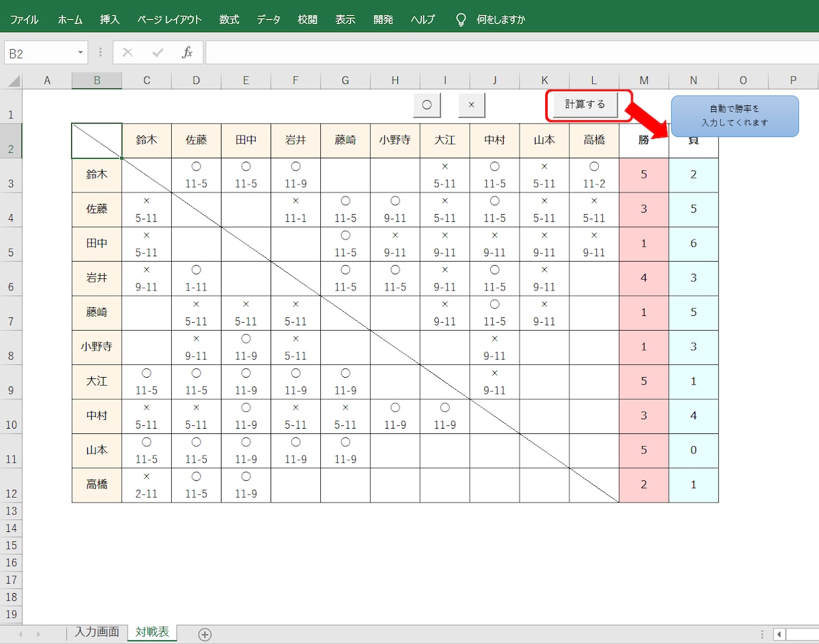Viewport: 819px width, 644px height.
Task: Open the ホーム ribbon tab
Action: [70, 19]
